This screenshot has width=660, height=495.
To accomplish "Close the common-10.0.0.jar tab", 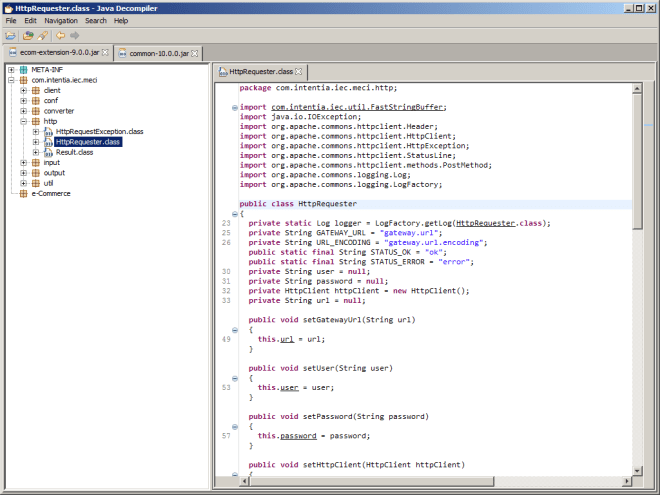I will [x=195, y=52].
